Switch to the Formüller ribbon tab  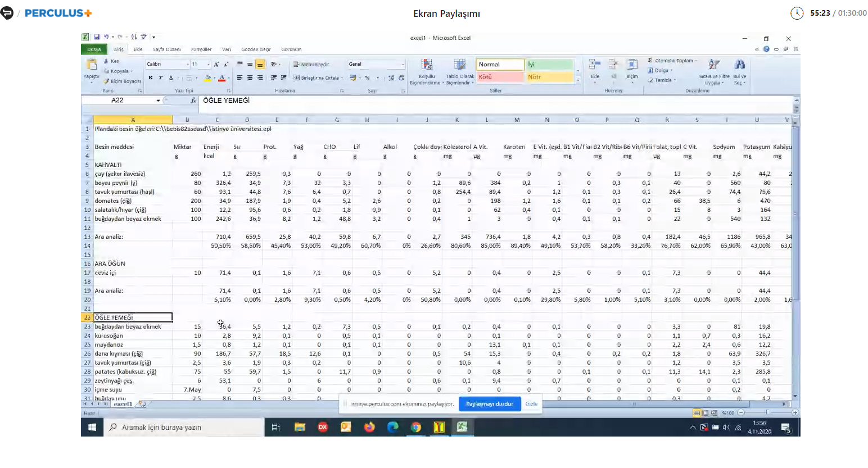pos(201,49)
